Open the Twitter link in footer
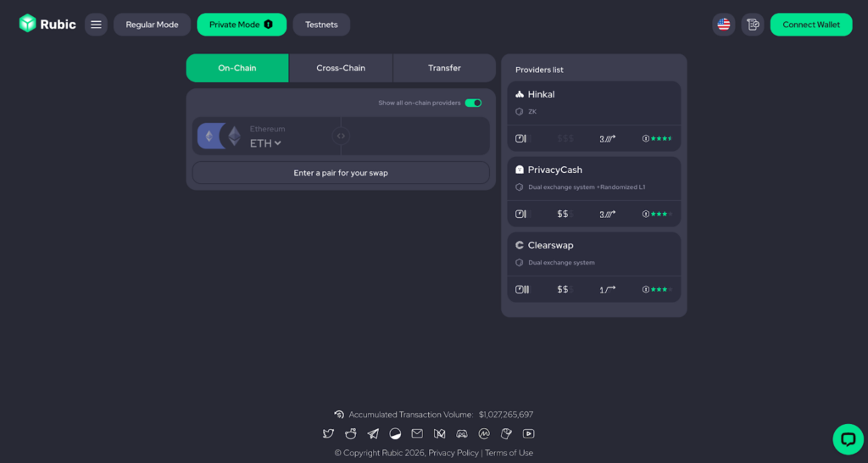868x463 pixels. coord(329,433)
